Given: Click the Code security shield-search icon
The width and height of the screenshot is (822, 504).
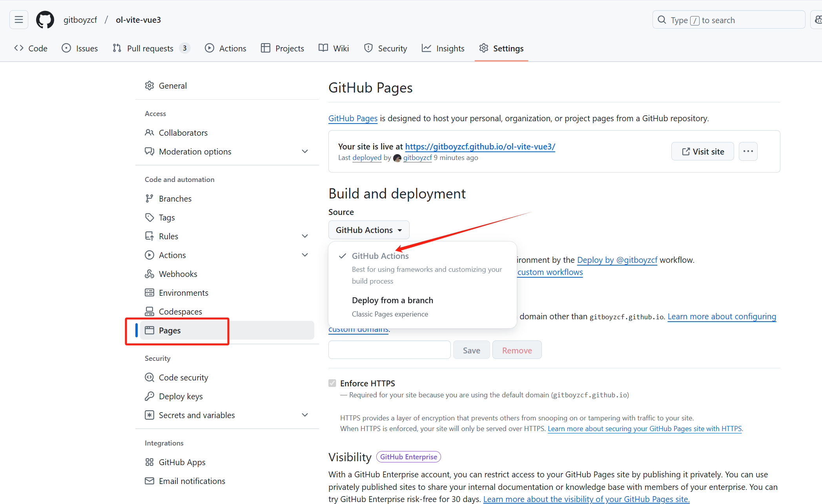Looking at the screenshot, I should click(x=149, y=377).
